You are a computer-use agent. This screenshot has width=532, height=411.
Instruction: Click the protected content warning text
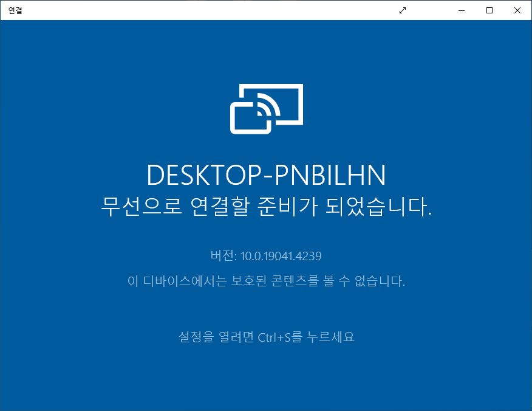pyautogui.click(x=265, y=280)
